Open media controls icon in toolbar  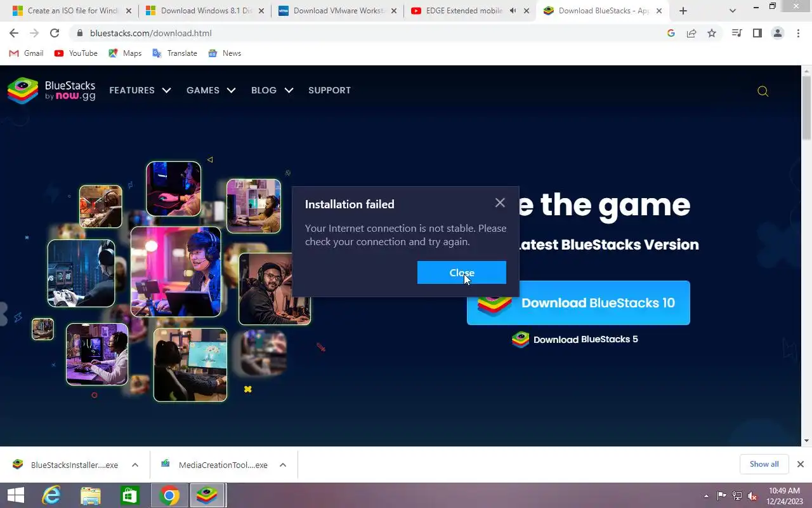[x=737, y=33]
